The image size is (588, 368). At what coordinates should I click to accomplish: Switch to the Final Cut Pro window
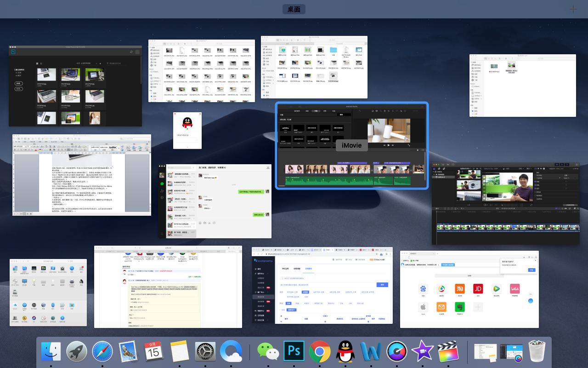(x=505, y=203)
